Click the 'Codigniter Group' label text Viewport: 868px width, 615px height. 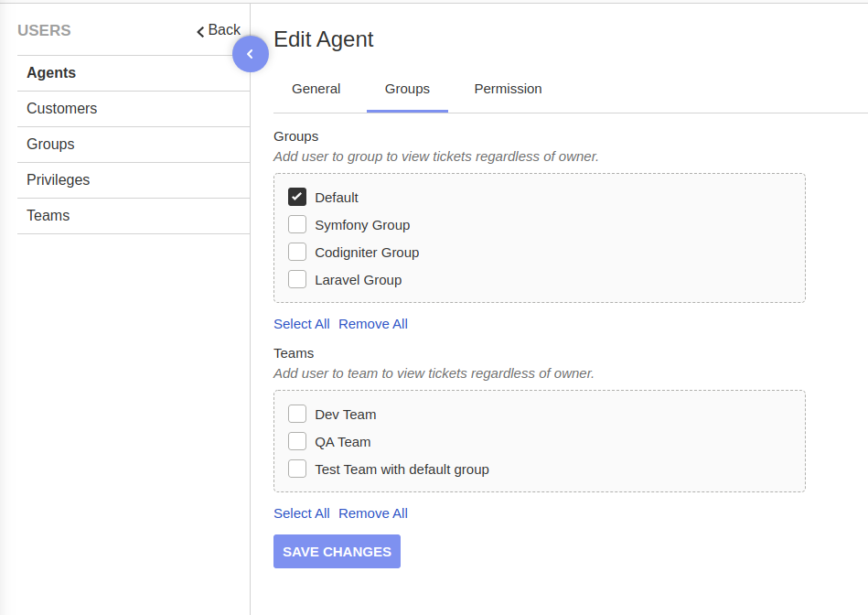point(367,253)
